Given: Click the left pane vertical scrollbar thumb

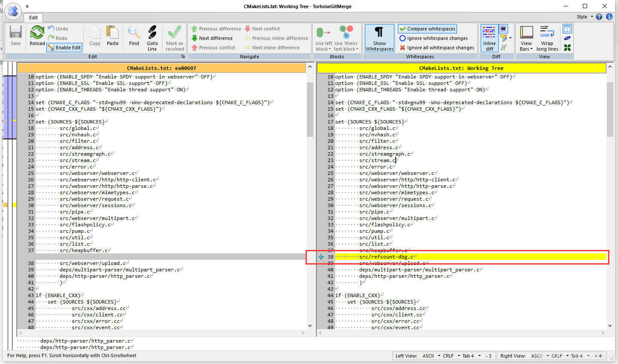Looking at the screenshot, I should click(310, 109).
